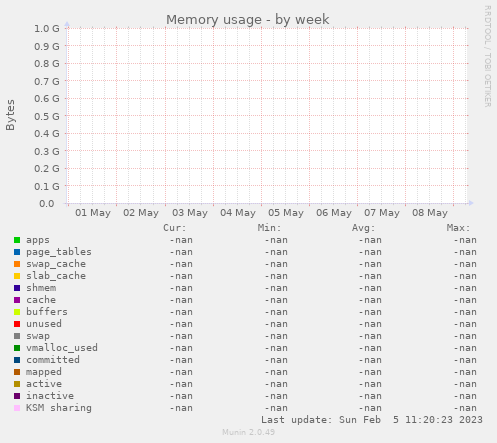Image resolution: width=497 pixels, height=443 pixels.
Task: Click the unused row Avg '-nan' value
Action: 370,324
